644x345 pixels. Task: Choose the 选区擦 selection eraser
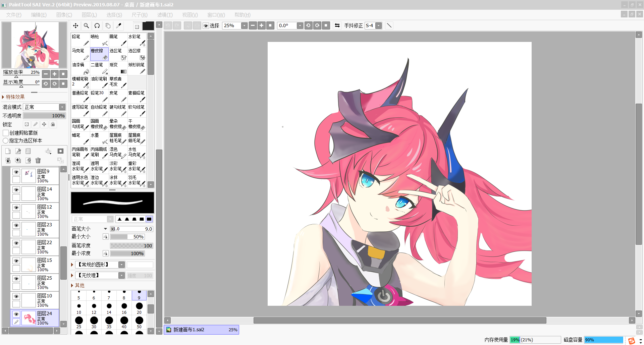137,54
